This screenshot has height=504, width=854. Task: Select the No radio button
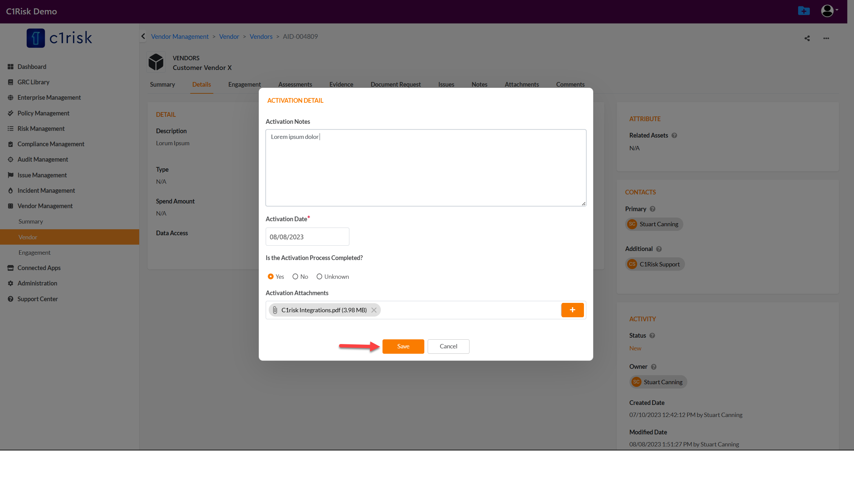click(x=295, y=276)
